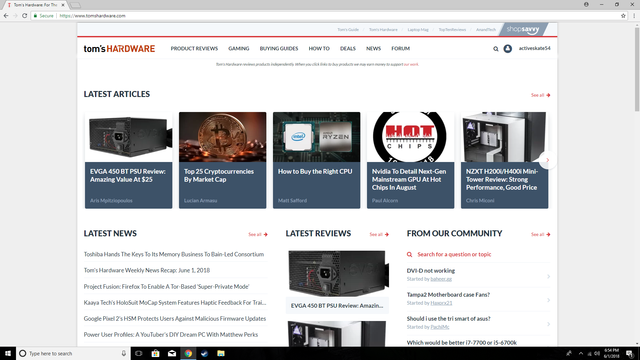The image size is (640, 360).
Task: Click the Chrome back arrow
Action: 6,16
